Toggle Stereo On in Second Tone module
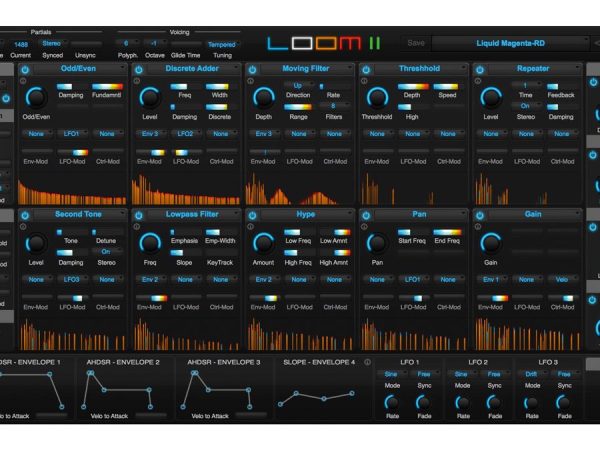 click(x=106, y=251)
